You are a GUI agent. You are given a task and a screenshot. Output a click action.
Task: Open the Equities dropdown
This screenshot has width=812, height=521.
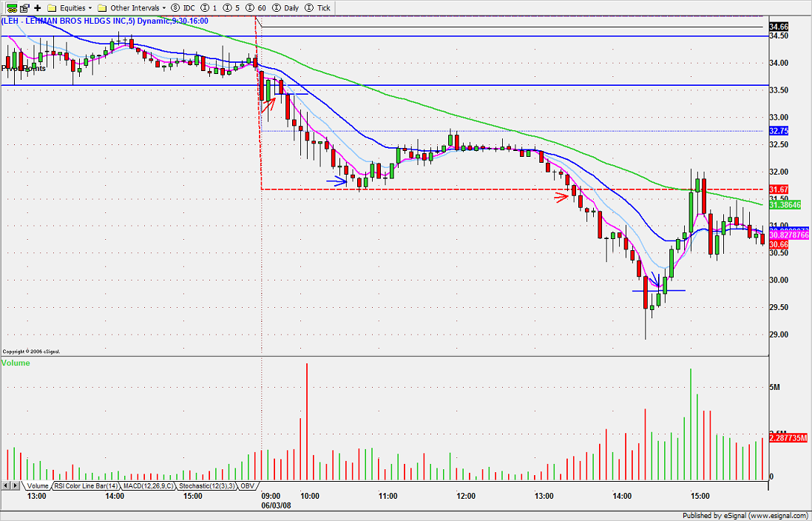pos(70,8)
